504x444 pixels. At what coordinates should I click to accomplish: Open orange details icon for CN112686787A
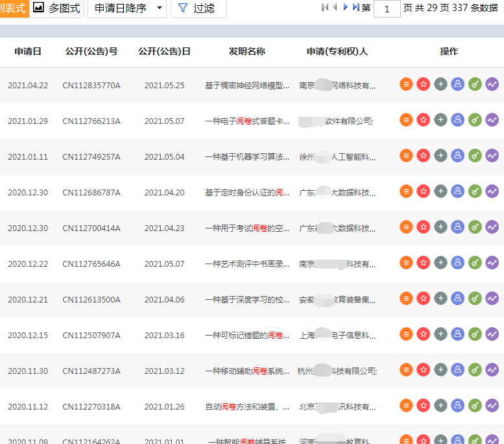pos(406,191)
